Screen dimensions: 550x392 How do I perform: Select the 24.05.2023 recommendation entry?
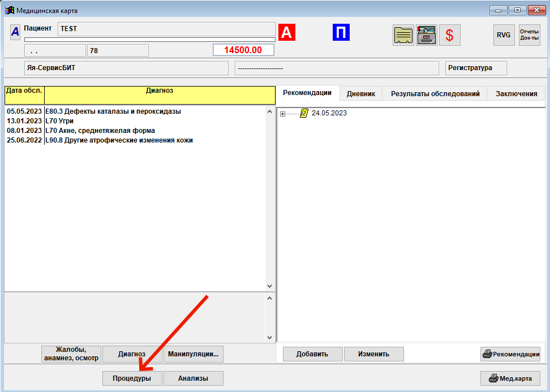[329, 113]
